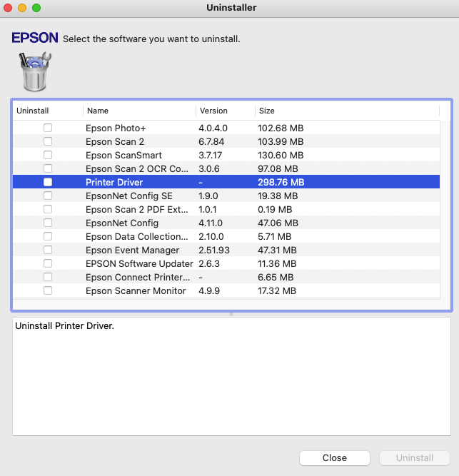Select the Epson Scan 2 OCR Co... checkbox
459x476 pixels.
point(48,168)
